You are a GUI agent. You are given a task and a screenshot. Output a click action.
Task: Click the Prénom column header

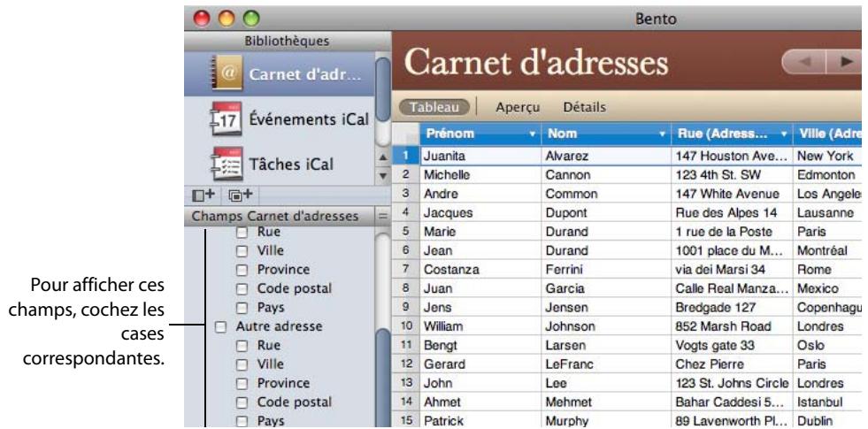[x=480, y=134]
